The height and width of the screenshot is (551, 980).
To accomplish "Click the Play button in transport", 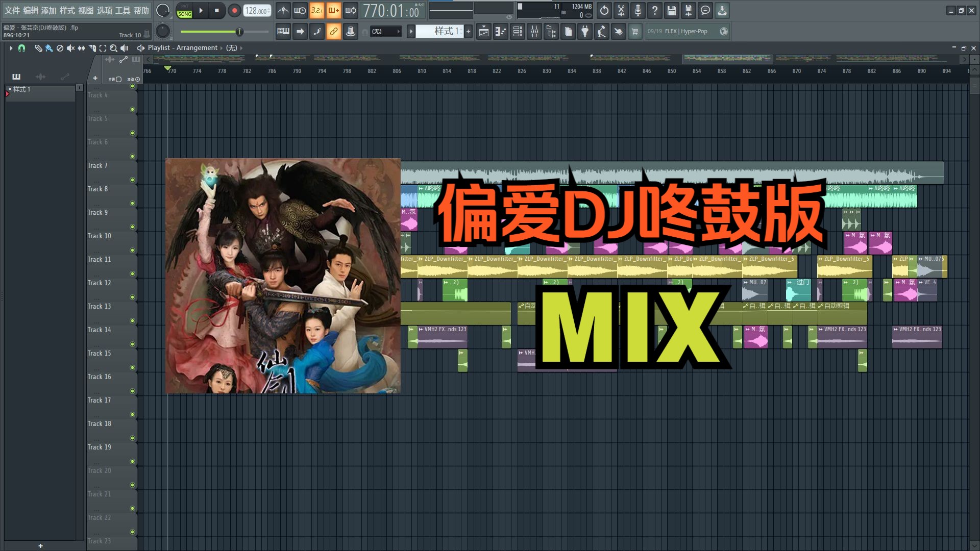I will (x=201, y=11).
